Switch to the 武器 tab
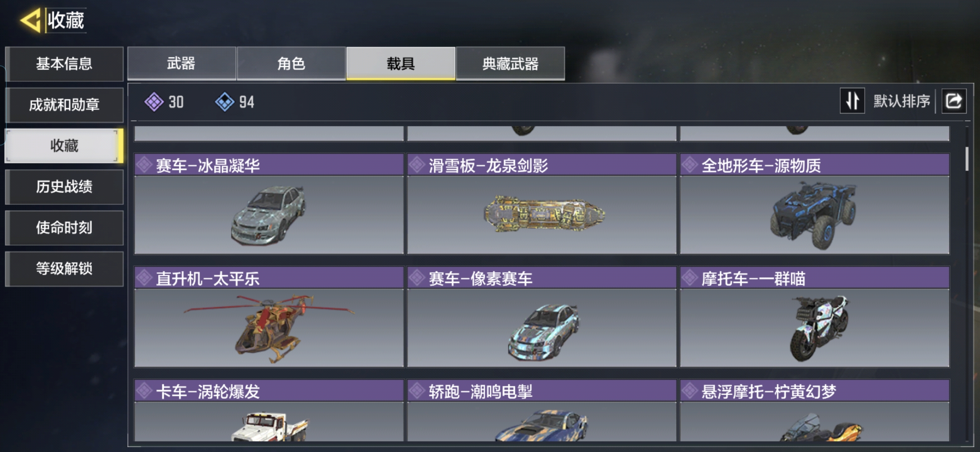Screen dimensions: 980x452 click(181, 63)
